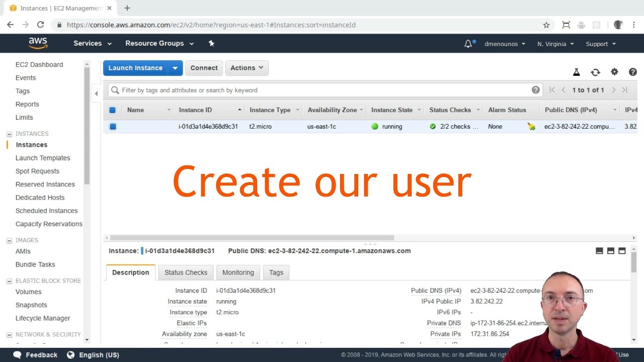
Task: Switch to the Status Checks tab
Action: [186, 273]
